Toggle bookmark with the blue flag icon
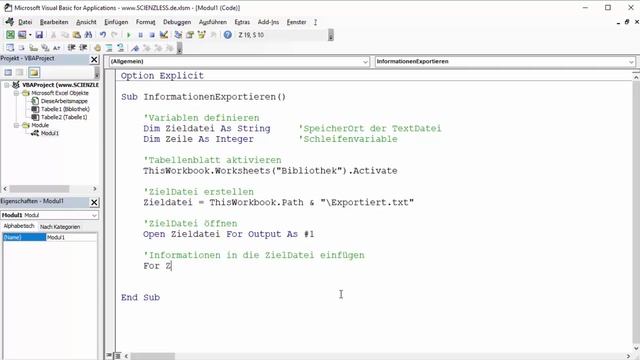The width and height of the screenshot is (640, 360). coord(135,48)
